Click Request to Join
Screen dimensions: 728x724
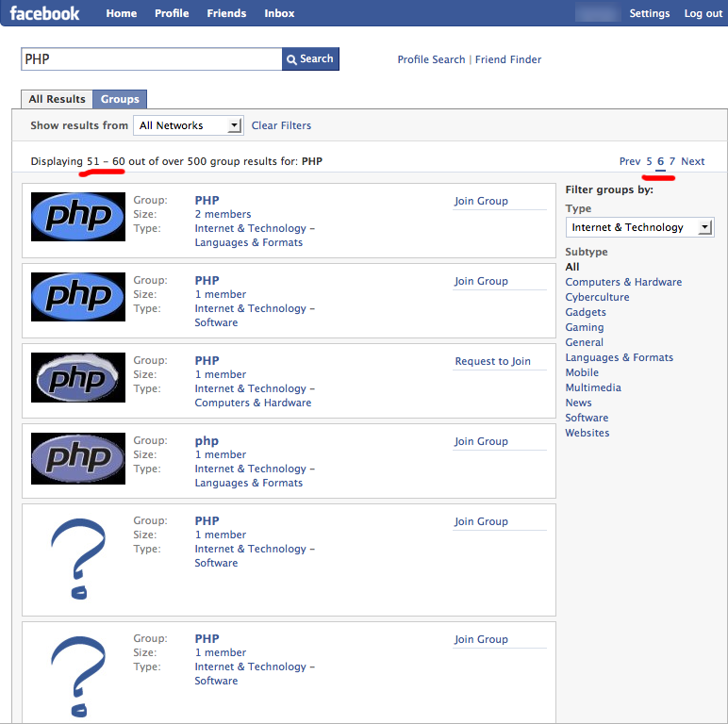[492, 361]
